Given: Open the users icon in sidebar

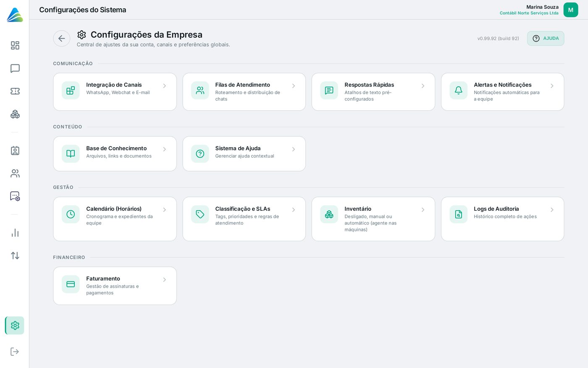Looking at the screenshot, I should (15, 173).
